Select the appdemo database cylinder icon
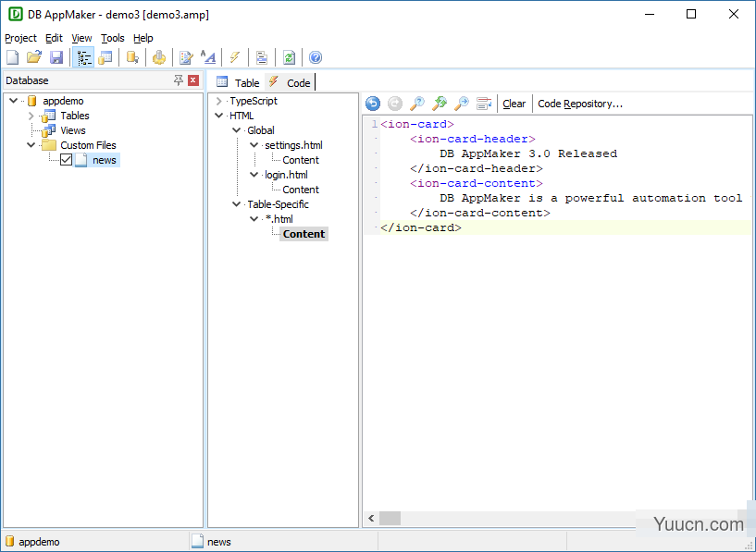This screenshot has width=756, height=552. [32, 101]
